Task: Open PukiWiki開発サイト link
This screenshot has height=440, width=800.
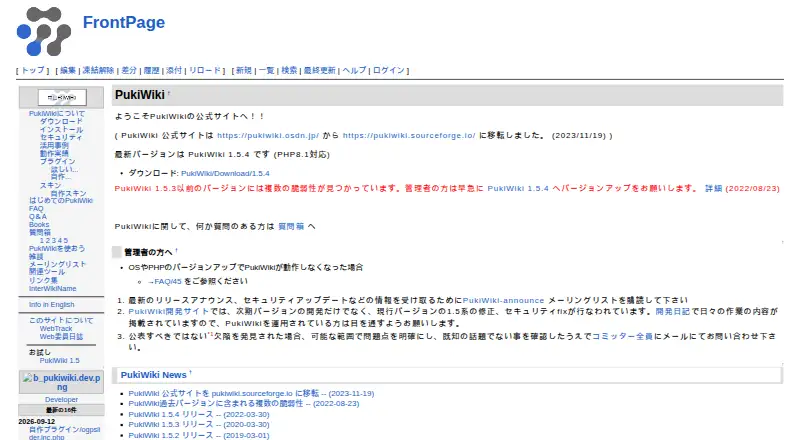Action: point(168,311)
